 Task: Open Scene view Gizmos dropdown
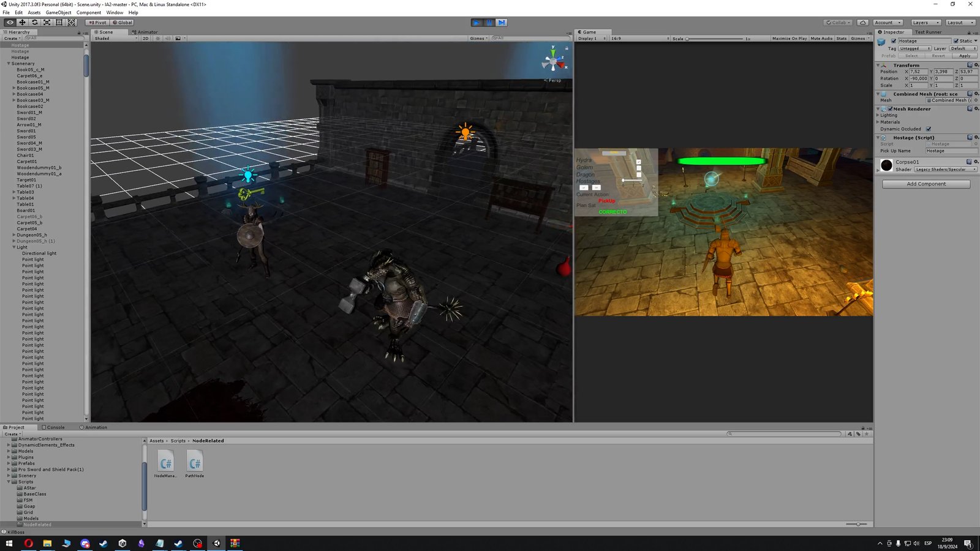click(479, 39)
